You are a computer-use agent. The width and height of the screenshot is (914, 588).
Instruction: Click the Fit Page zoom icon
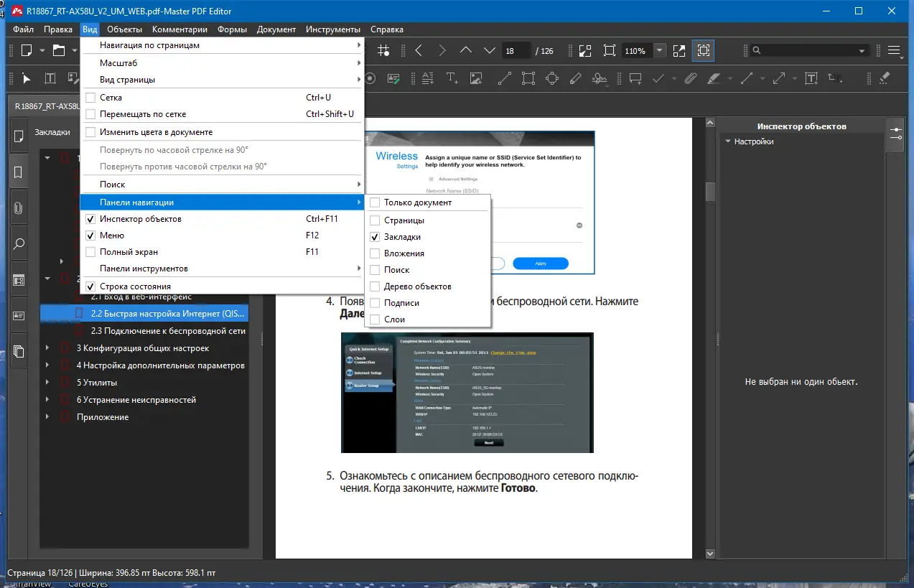click(x=610, y=51)
